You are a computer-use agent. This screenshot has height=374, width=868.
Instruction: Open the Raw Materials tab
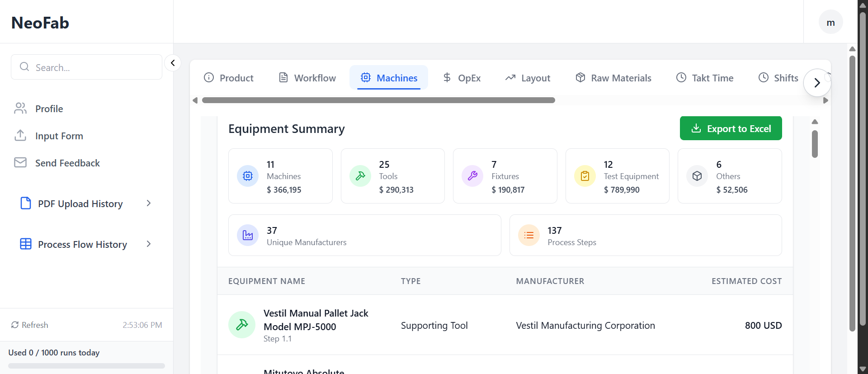click(x=613, y=78)
